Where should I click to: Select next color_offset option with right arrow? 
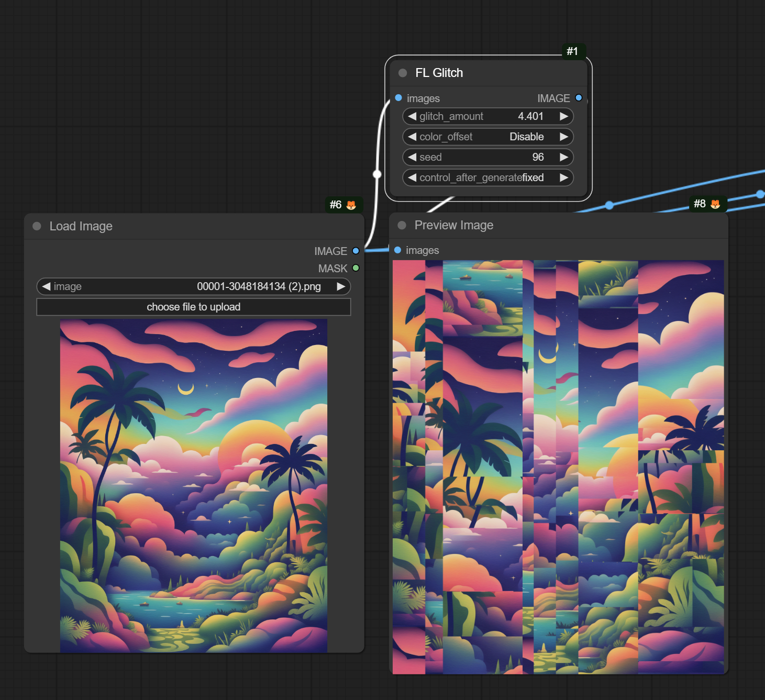pos(564,137)
